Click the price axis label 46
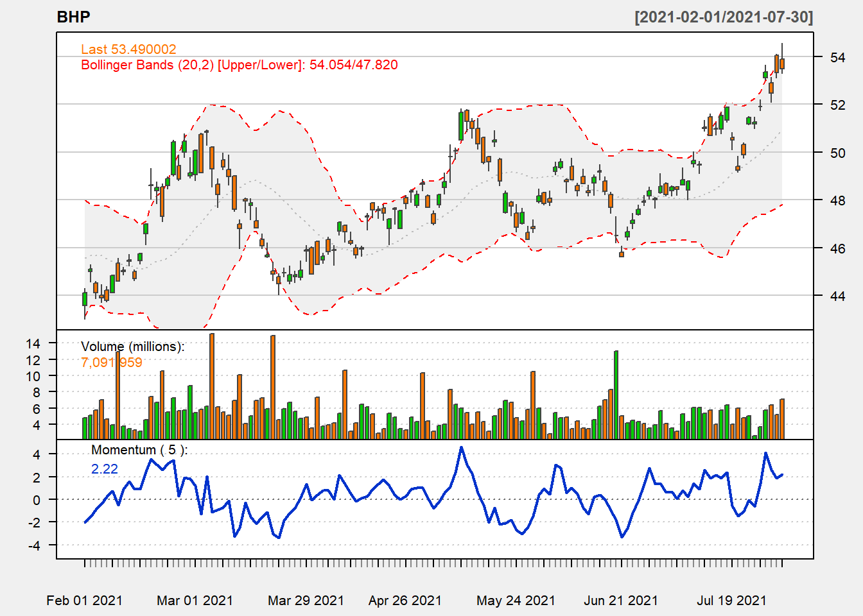The image size is (863, 616). tap(837, 248)
